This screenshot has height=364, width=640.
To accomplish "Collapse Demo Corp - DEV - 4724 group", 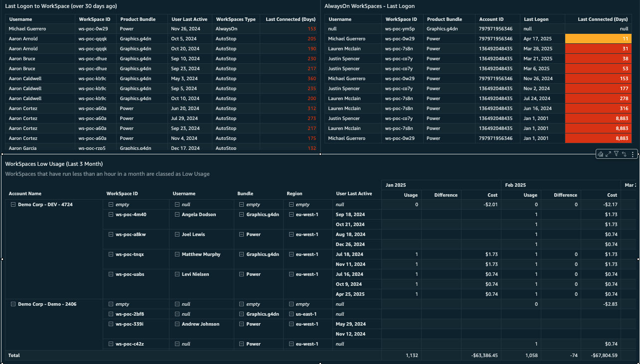I will coord(13,205).
